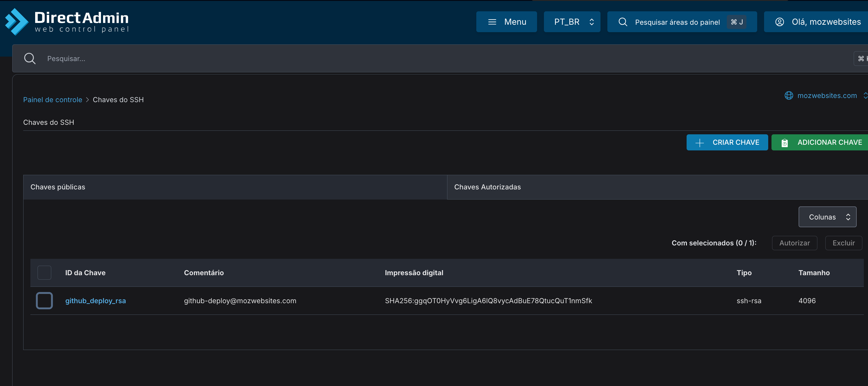The image size is (868, 386).
Task: Open the Colunas dropdown
Action: (827, 217)
